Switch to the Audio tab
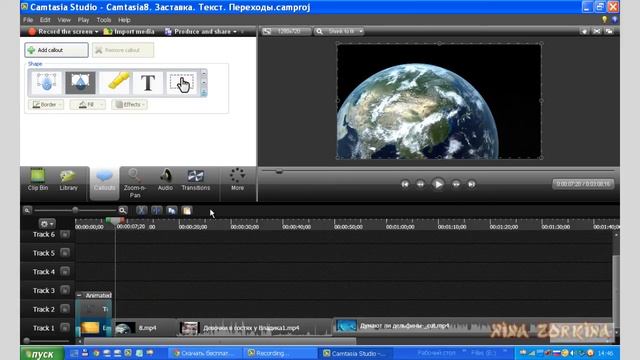This screenshot has height=360, width=640. click(x=165, y=180)
